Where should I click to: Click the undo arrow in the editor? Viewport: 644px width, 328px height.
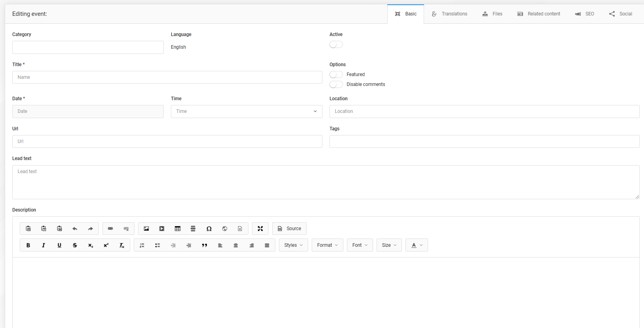click(x=75, y=229)
